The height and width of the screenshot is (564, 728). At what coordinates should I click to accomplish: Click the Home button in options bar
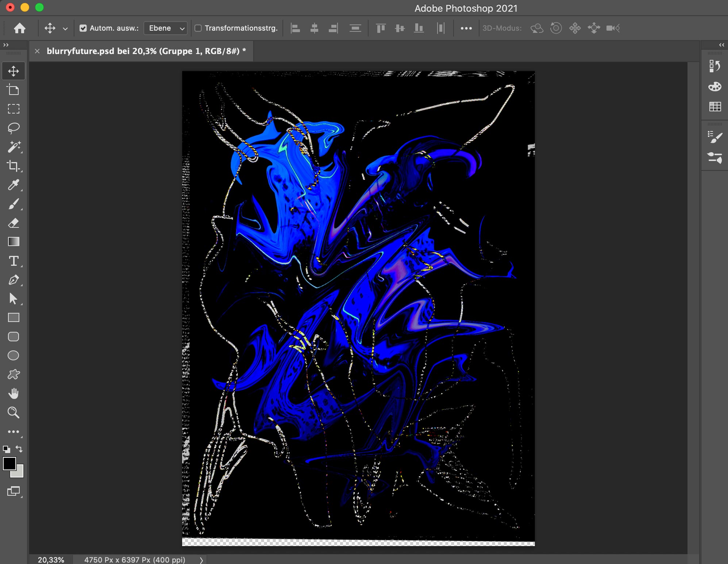tap(20, 28)
